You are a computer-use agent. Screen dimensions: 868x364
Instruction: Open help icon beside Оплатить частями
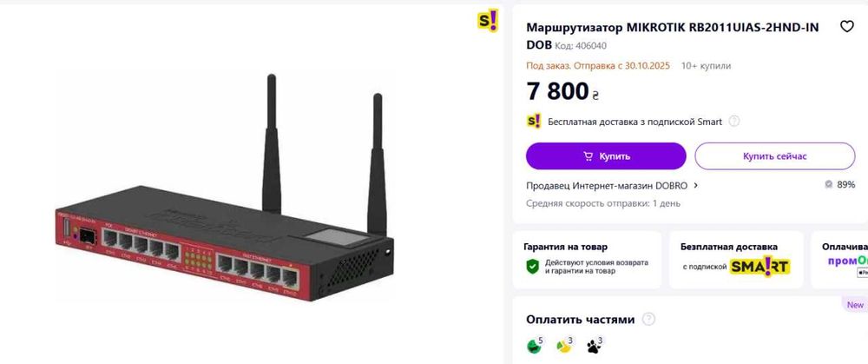point(648,319)
